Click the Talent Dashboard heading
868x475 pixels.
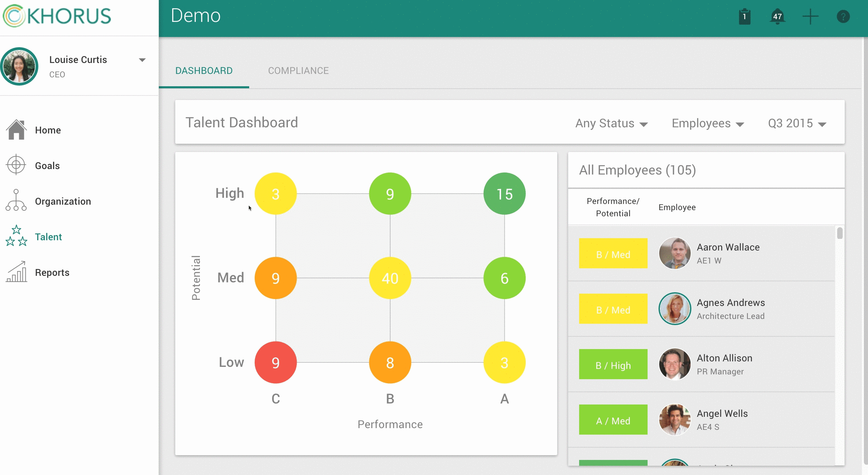pos(242,123)
